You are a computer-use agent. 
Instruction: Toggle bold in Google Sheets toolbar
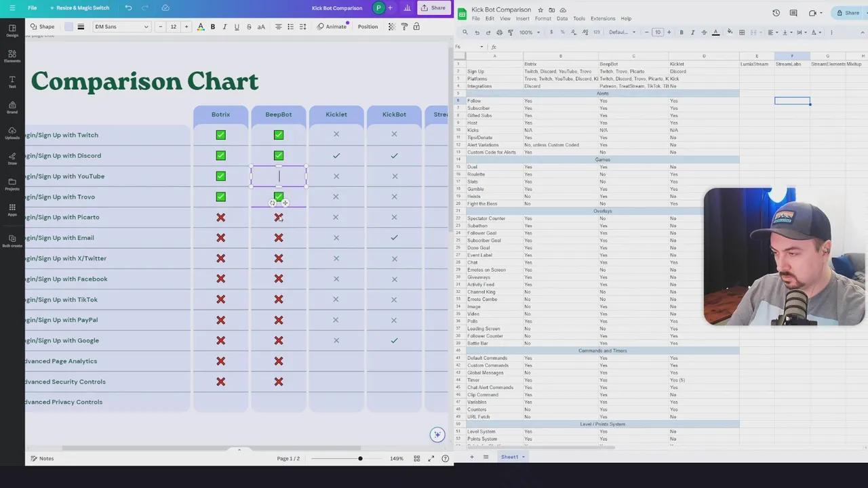(x=682, y=32)
